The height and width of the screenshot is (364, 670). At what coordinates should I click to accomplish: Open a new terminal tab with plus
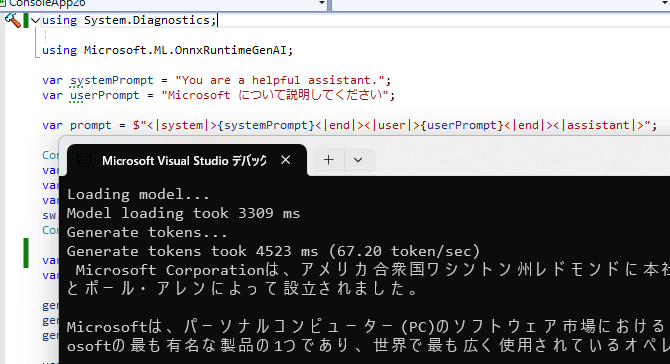click(x=328, y=160)
